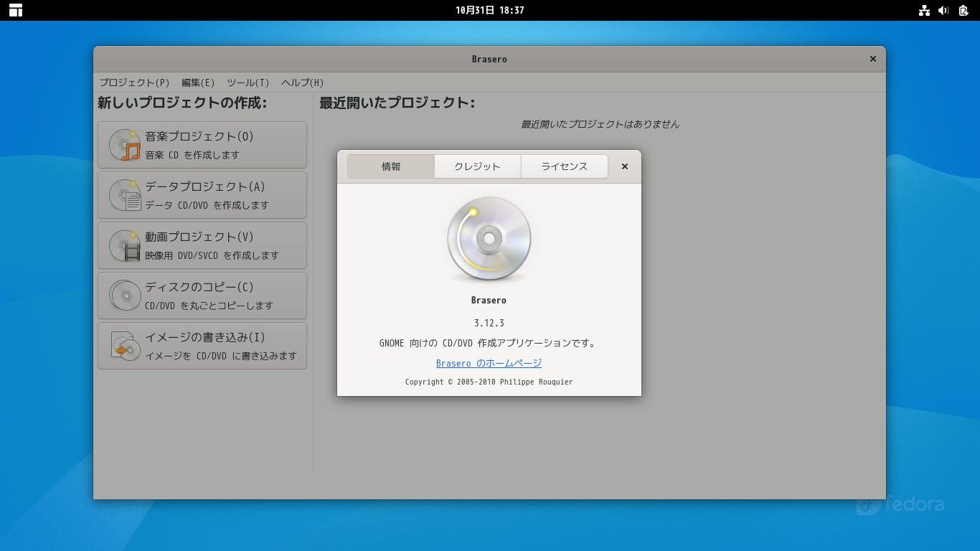Open the ヘルプ(H) menu
This screenshot has height=551, width=980.
pyautogui.click(x=303, y=83)
